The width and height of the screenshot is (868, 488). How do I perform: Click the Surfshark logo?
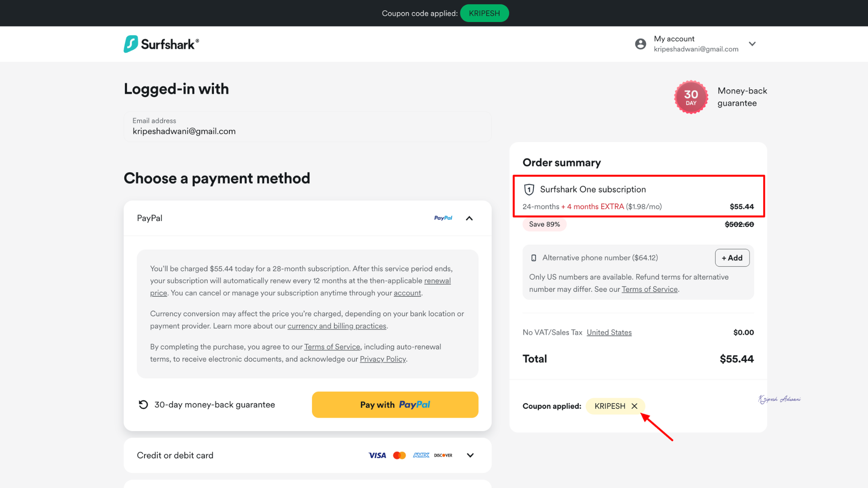(161, 44)
